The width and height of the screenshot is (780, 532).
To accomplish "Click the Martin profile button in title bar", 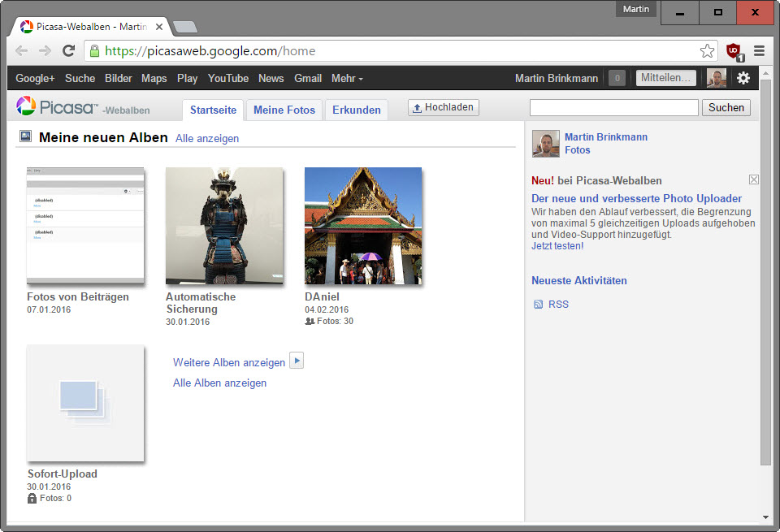I will (635, 9).
